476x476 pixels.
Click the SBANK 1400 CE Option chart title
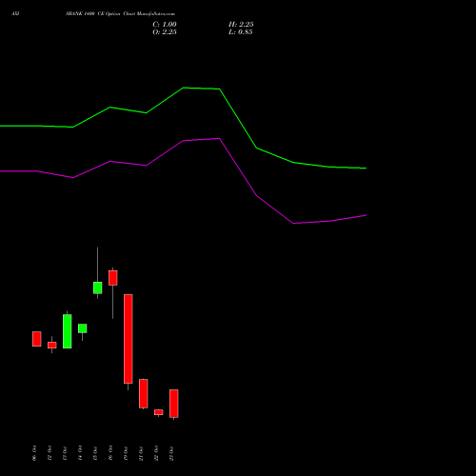point(120,13)
